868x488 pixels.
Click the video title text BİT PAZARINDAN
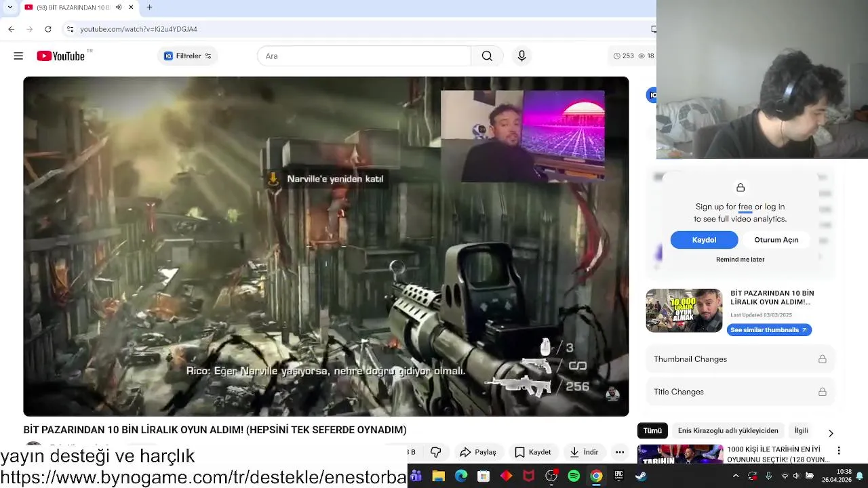pyautogui.click(x=215, y=430)
